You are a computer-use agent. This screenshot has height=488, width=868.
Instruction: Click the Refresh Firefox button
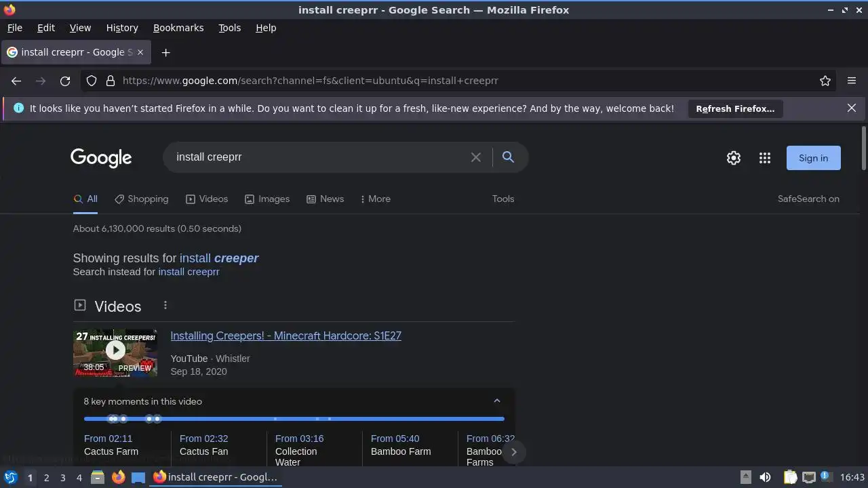tap(735, 108)
